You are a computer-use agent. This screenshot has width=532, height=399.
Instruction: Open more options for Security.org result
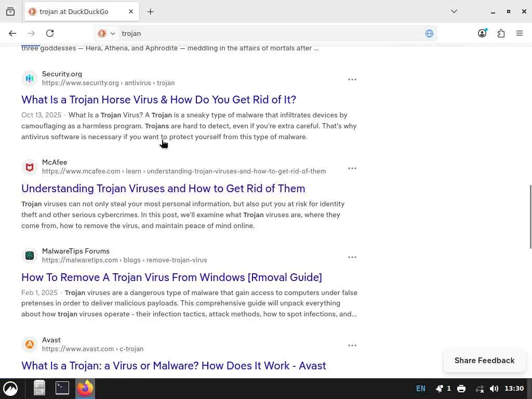click(x=352, y=79)
